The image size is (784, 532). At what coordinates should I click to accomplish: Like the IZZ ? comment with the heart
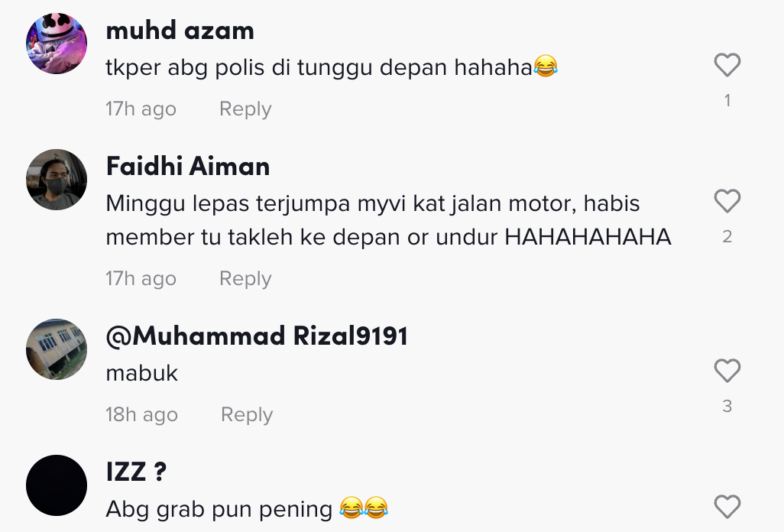[727, 507]
